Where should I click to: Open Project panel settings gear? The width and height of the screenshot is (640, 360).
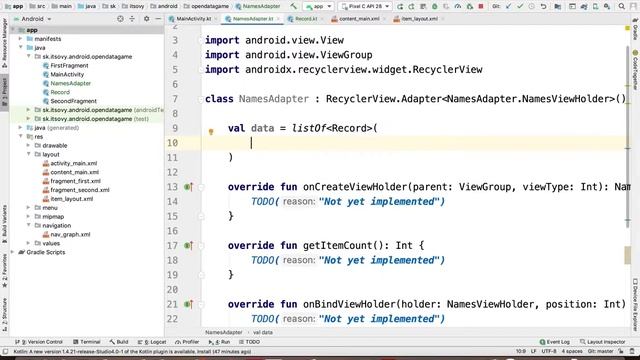point(147,19)
